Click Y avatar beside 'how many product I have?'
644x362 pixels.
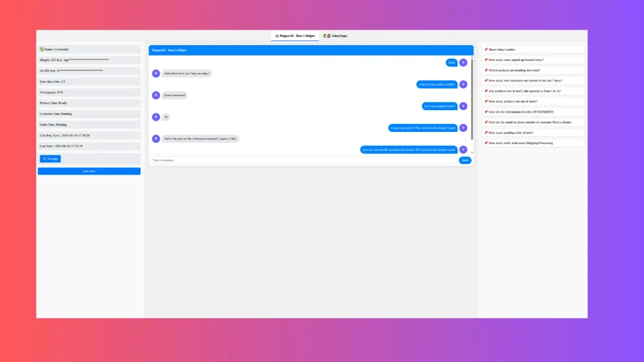tap(464, 106)
